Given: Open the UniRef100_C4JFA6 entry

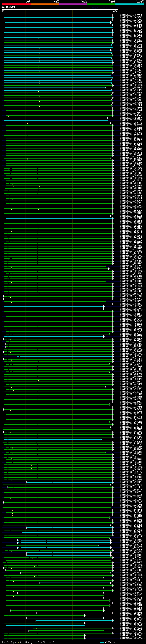Looking at the screenshot, I should 131,115.
